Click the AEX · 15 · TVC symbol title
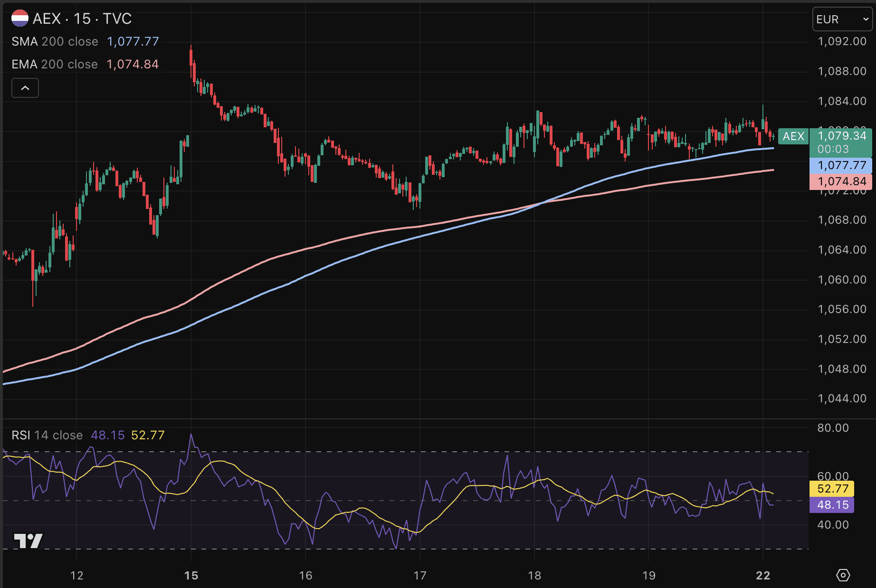 tap(82, 19)
